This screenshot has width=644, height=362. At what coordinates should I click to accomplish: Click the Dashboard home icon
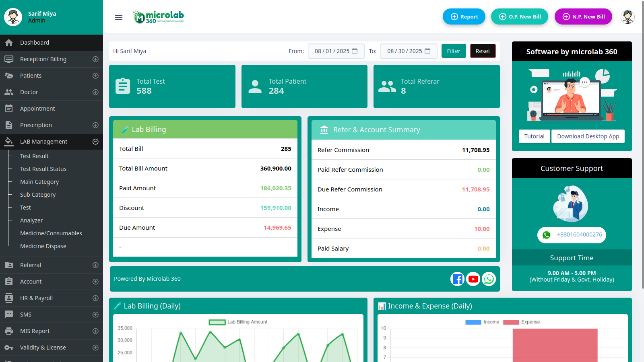coord(9,43)
